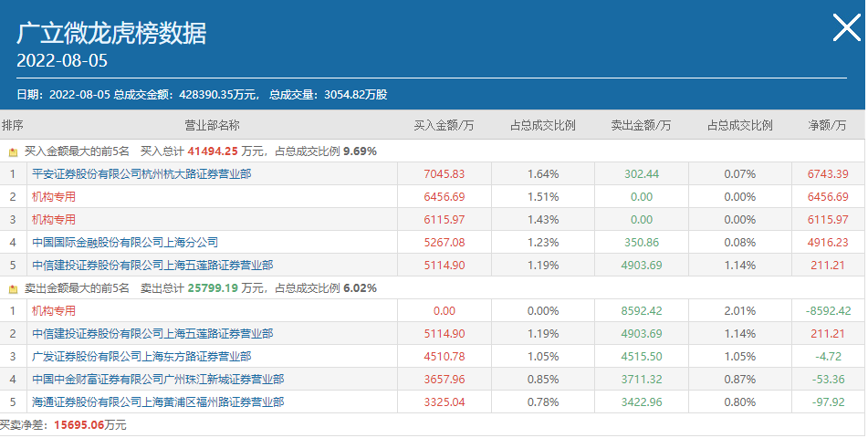This screenshot has height=438, width=868.
Task: Select net amount -53.36
Action: (828, 379)
